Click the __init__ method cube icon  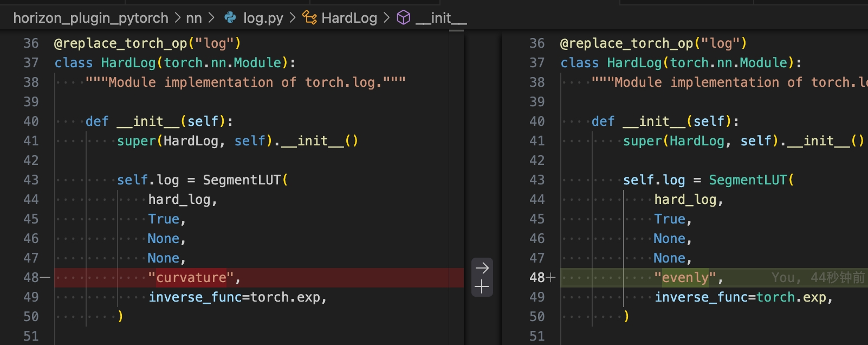click(x=404, y=18)
